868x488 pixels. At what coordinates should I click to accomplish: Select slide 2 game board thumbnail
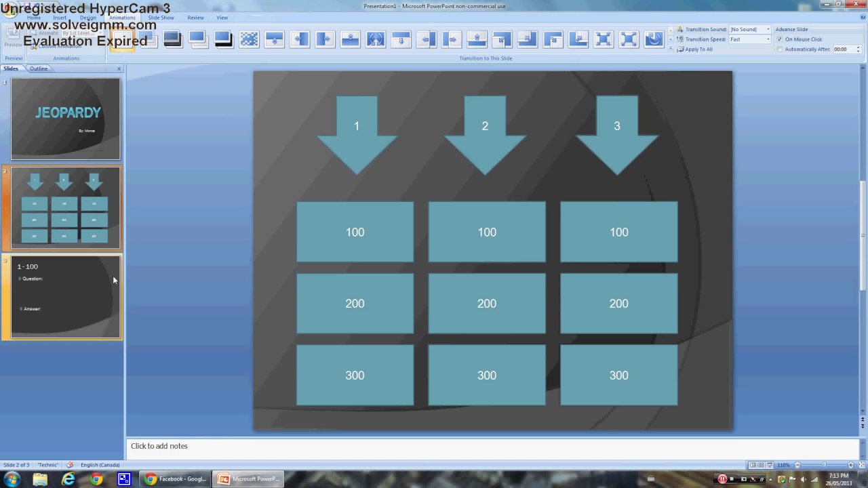click(66, 207)
